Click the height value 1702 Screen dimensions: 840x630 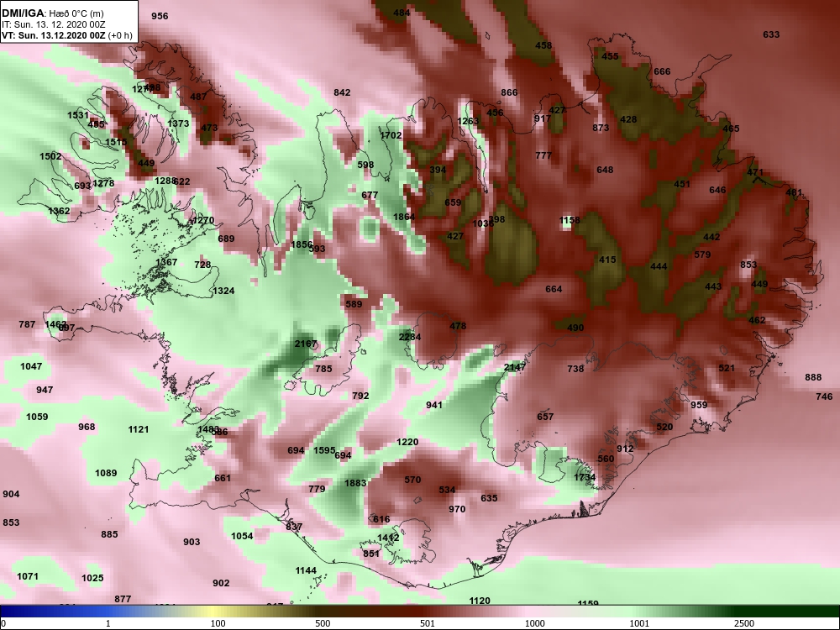(391, 135)
